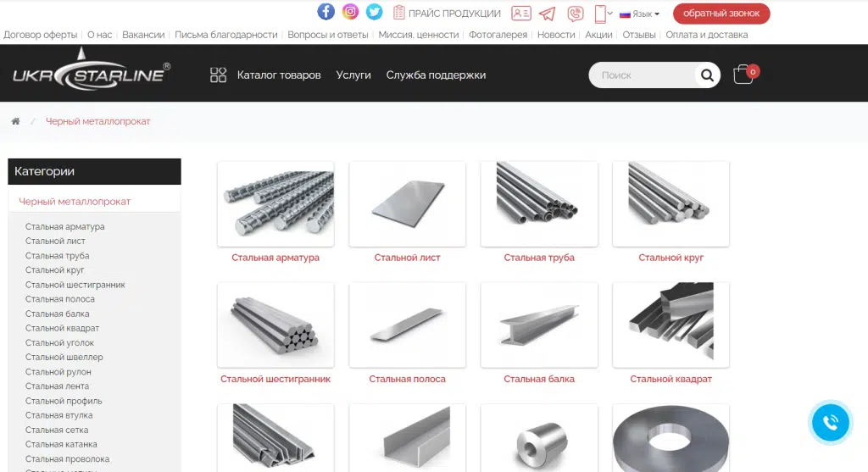Open the steel coil roll thumbnail
This screenshot has height=472, width=868.
pos(539,438)
